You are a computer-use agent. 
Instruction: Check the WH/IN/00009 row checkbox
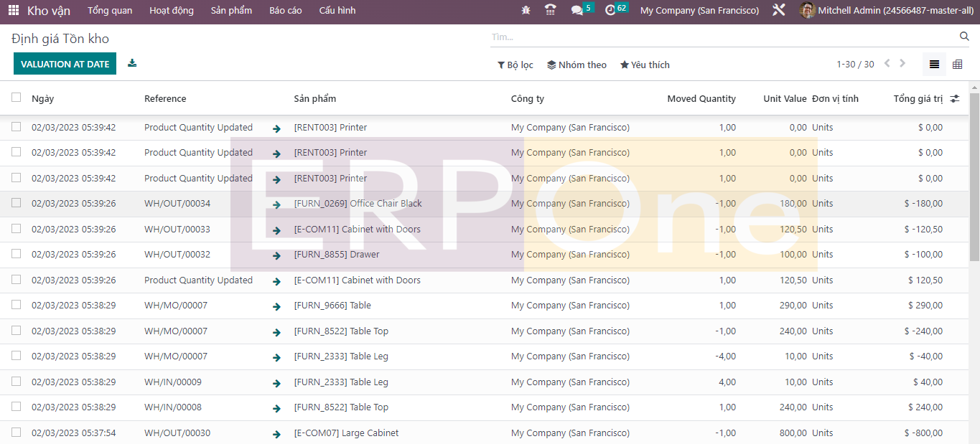[x=17, y=382]
